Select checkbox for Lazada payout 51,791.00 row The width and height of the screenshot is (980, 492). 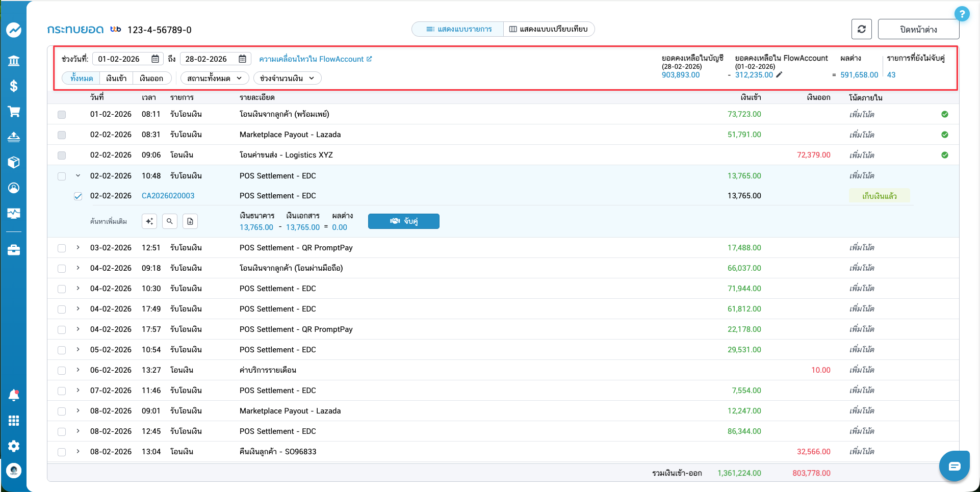pos(62,135)
